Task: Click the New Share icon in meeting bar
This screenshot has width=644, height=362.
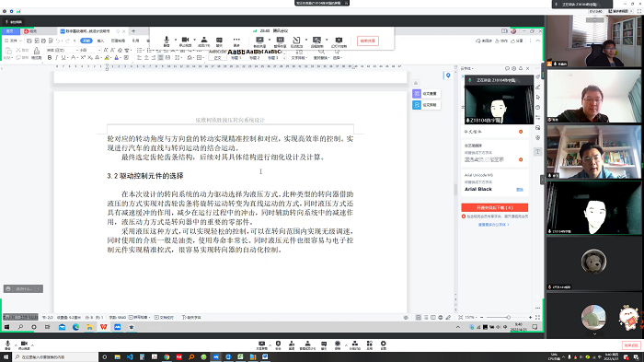Action: coord(259,40)
